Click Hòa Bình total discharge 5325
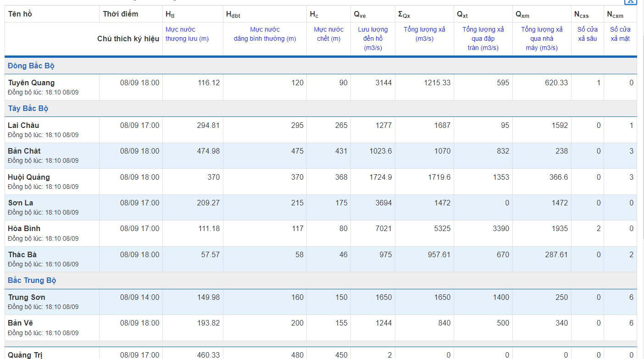 (x=442, y=229)
